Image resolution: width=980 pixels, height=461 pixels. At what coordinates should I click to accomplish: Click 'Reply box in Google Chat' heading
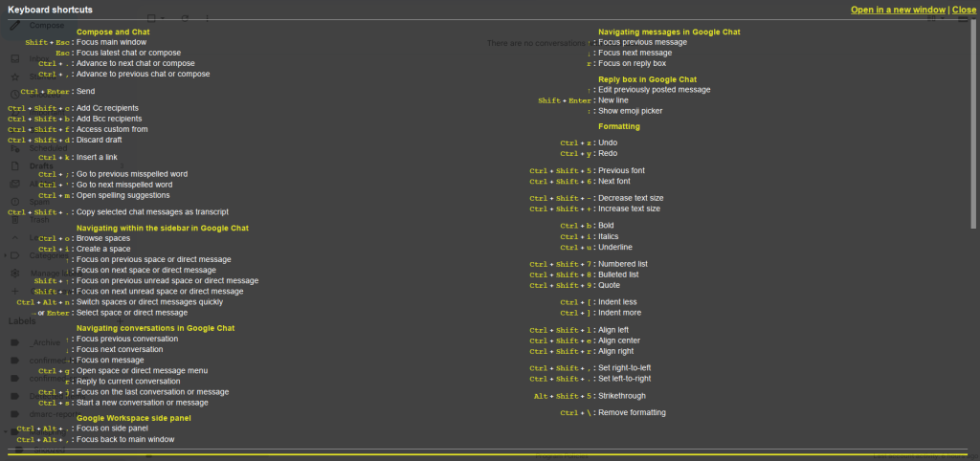point(648,79)
